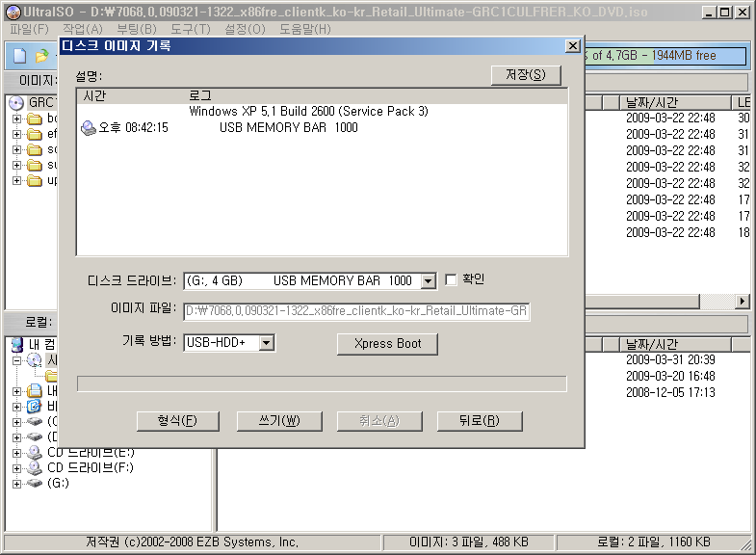Click the 취소(A) cancel button

click(x=379, y=421)
